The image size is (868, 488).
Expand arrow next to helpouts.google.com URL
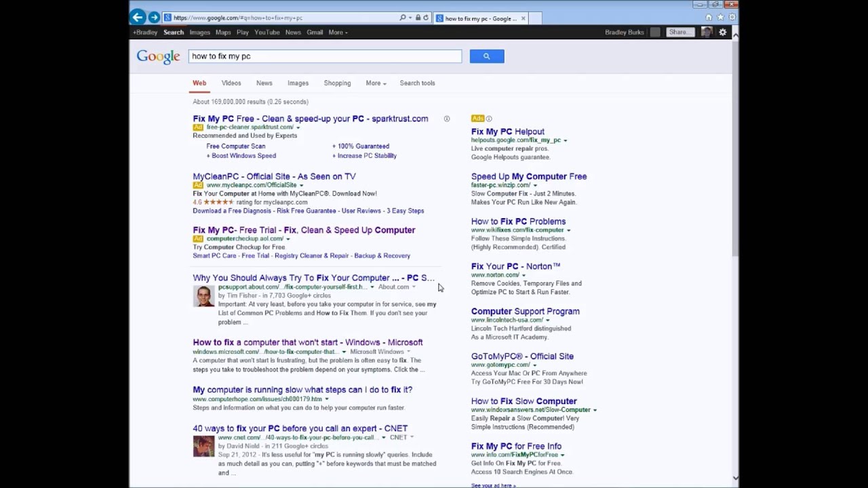click(x=565, y=140)
